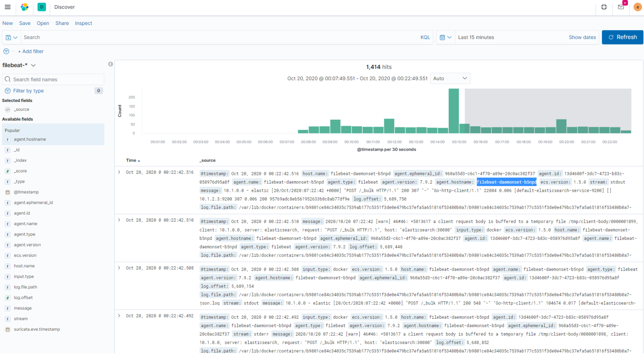644x355 pixels.
Task: Select the agent.id field
Action: 22,213
